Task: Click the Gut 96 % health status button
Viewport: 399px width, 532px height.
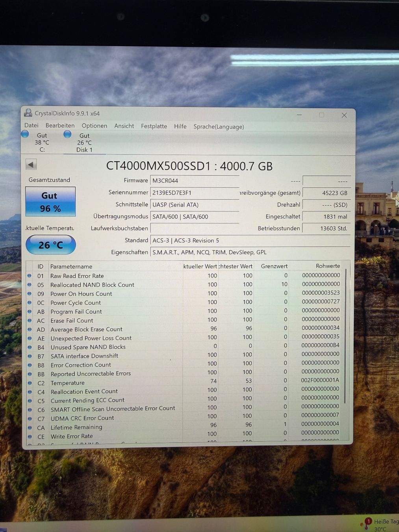Action: pyautogui.click(x=50, y=201)
